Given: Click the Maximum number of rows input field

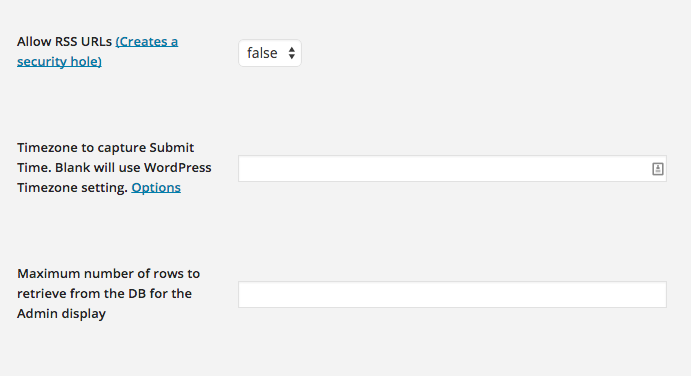Looking at the screenshot, I should point(452,294).
